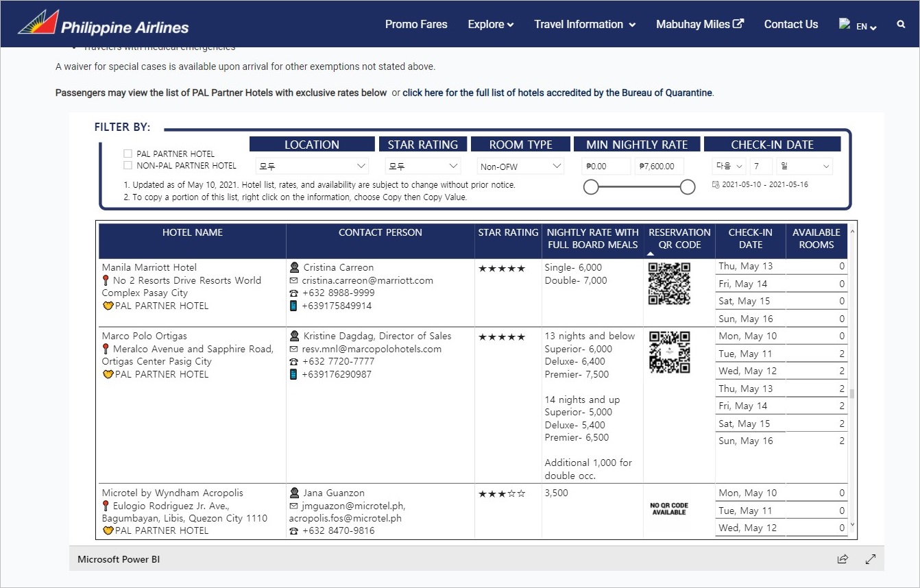The image size is (920, 588).
Task: Open the search magnifier icon
Action: [x=901, y=24]
